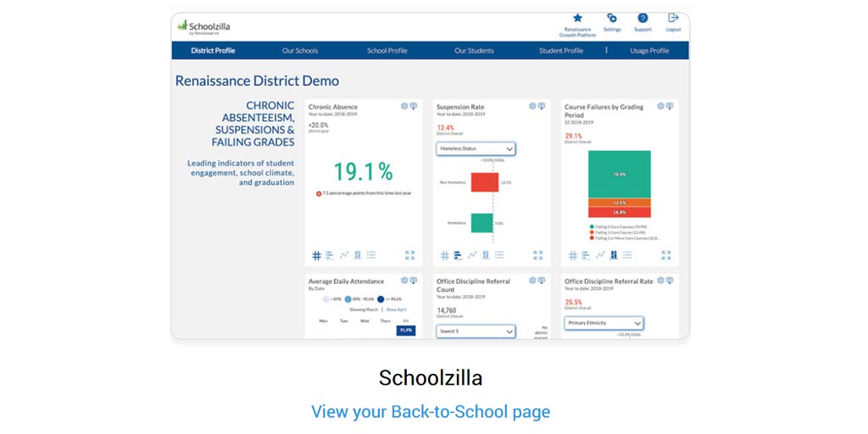Screen dimensions: 868x434
Task: Select number view in Chronic Absence tile
Action: pyautogui.click(x=317, y=255)
